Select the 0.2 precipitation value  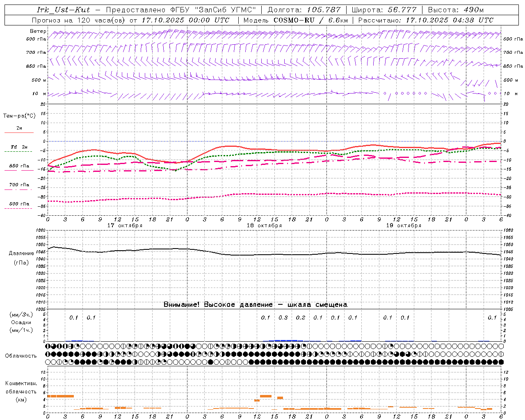(x=301, y=317)
